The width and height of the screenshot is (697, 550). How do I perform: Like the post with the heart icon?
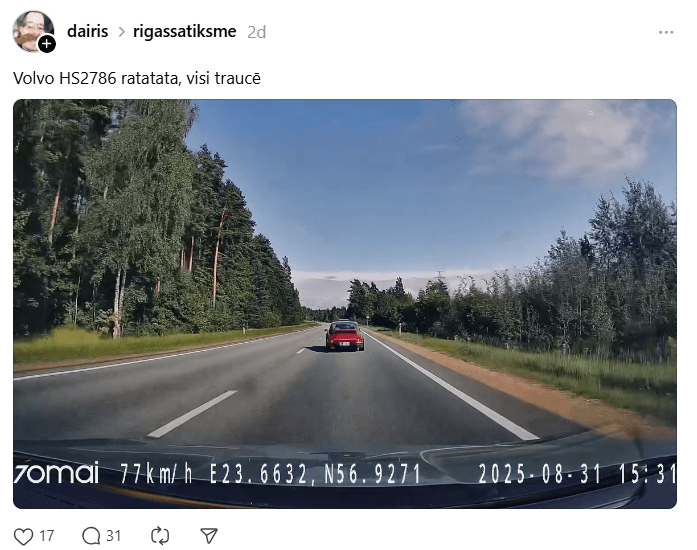(24, 536)
